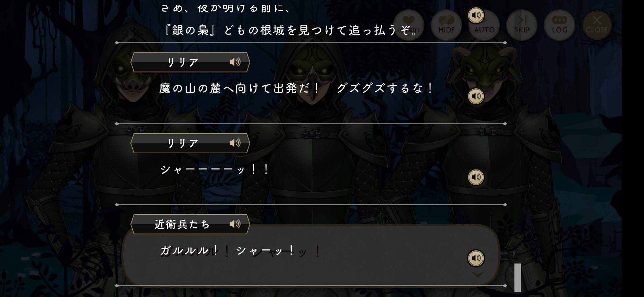
Task: Hide dialogue with HIDE button
Action: [446, 25]
